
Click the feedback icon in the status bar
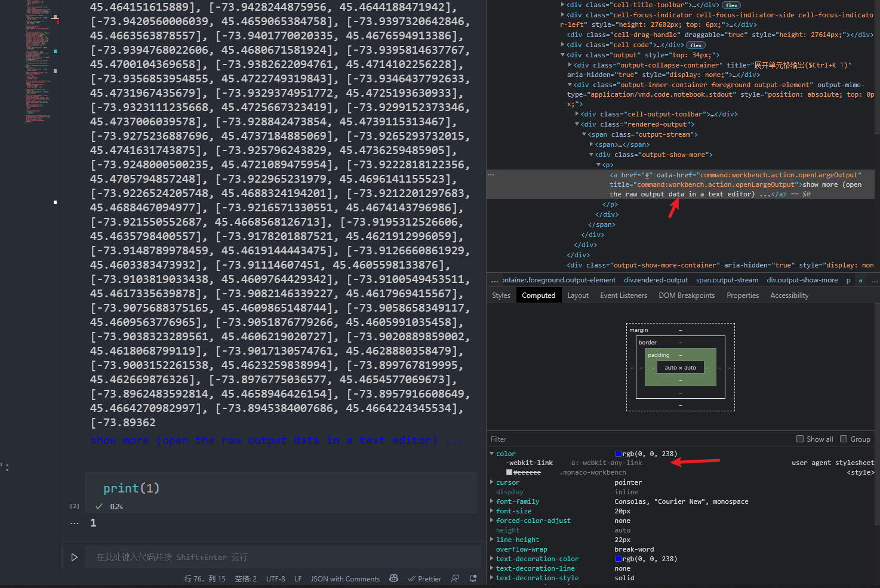[455, 578]
